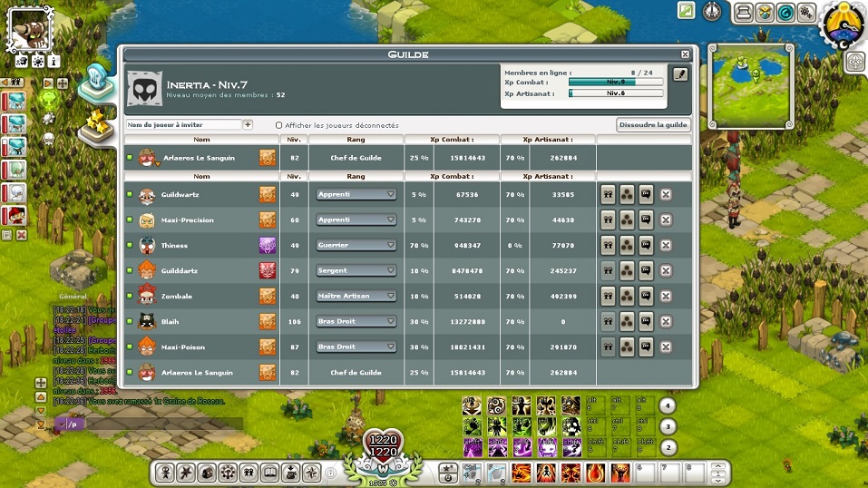Switch to shortcut bar 4
This screenshot has width=868, height=488.
point(667,406)
